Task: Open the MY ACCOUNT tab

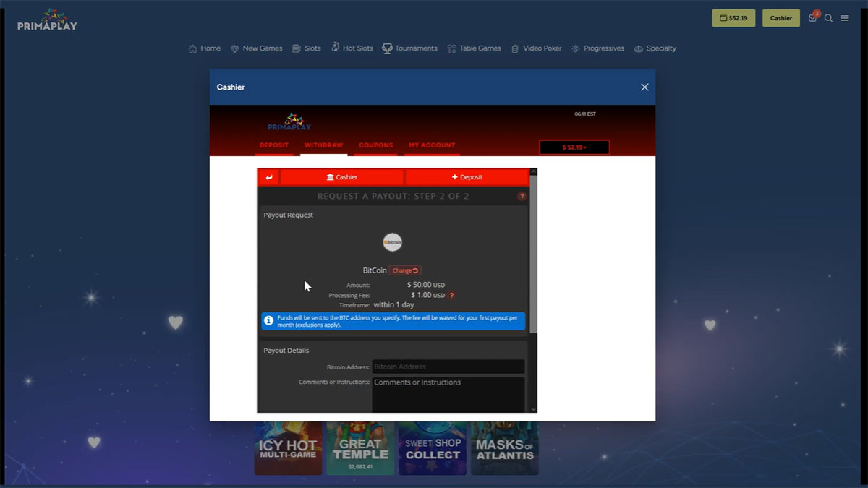Action: tap(432, 145)
